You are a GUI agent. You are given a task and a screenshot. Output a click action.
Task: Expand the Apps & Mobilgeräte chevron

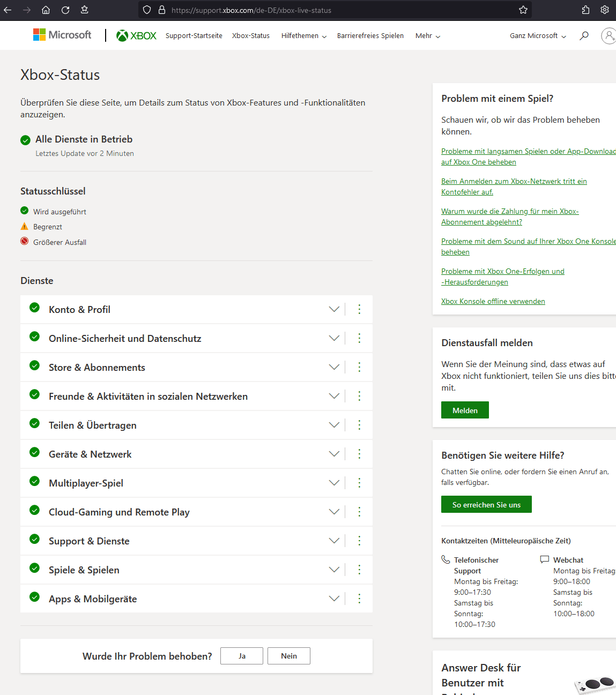(334, 599)
